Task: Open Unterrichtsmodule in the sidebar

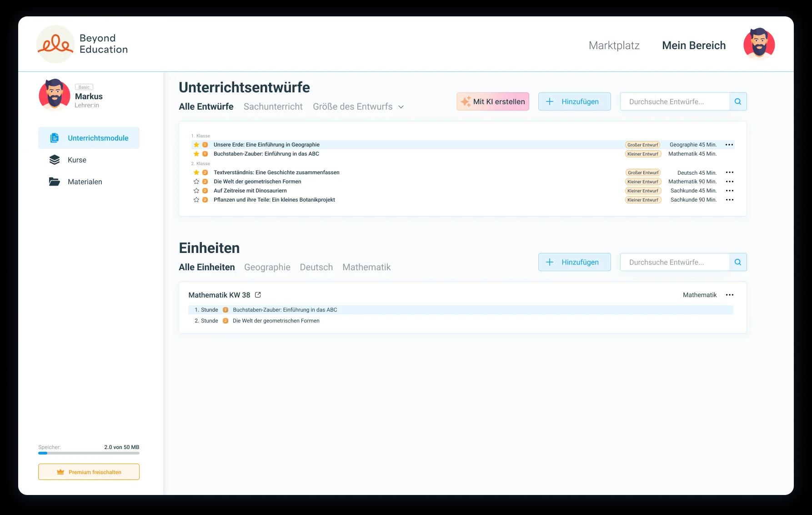Action: pos(89,138)
